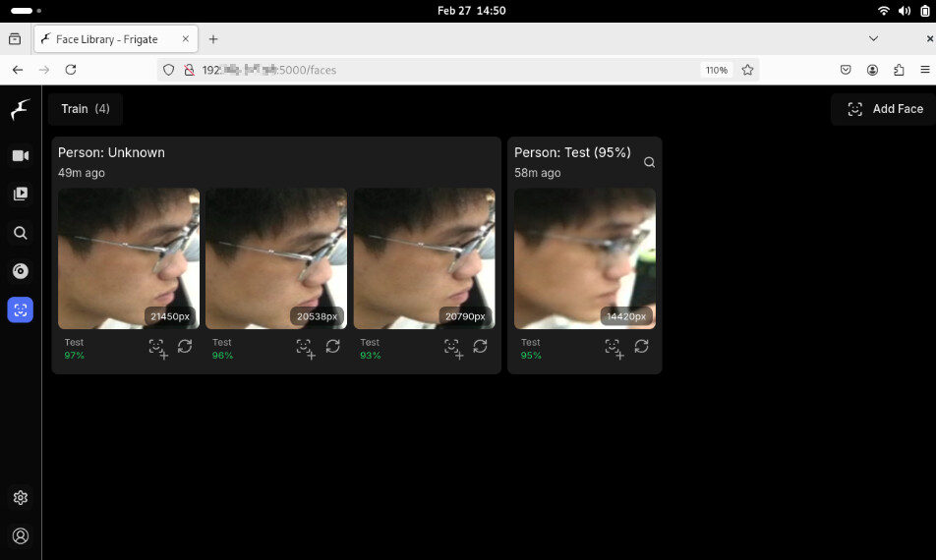Open the Explore search icon in sidebar
This screenshot has width=937, height=560.
[x=21, y=233]
